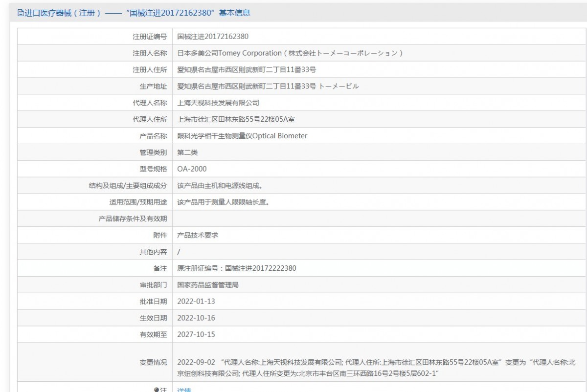Click the 产品技术要求 attachment value
587x392 pixels.
[x=198, y=235]
